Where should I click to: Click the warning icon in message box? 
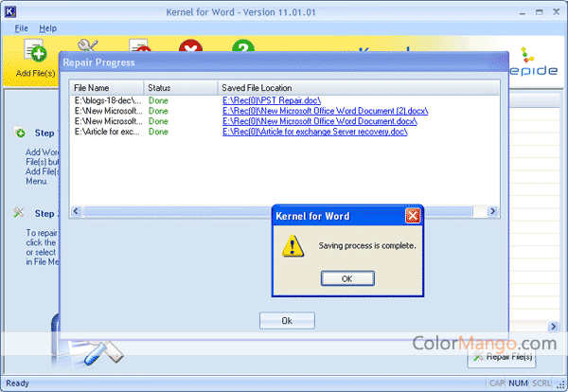294,246
